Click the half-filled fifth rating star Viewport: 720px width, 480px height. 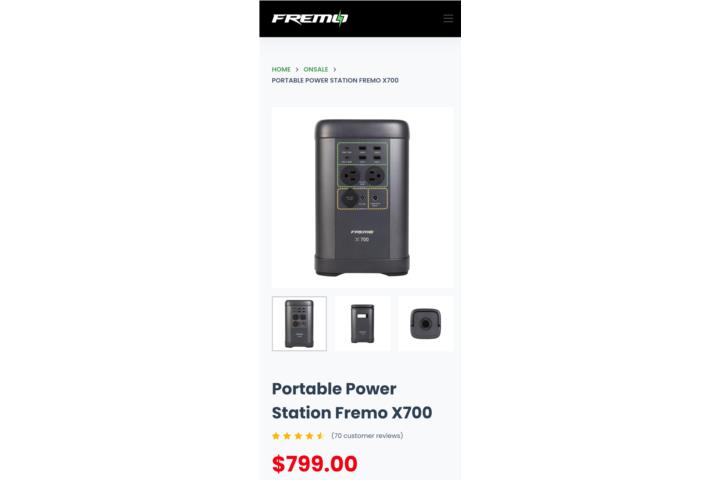point(321,435)
